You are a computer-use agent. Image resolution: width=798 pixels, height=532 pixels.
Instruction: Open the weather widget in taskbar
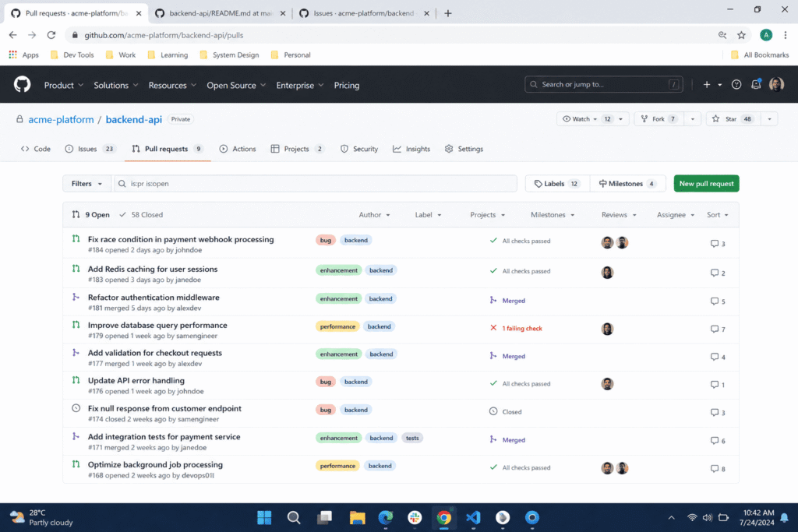point(42,518)
